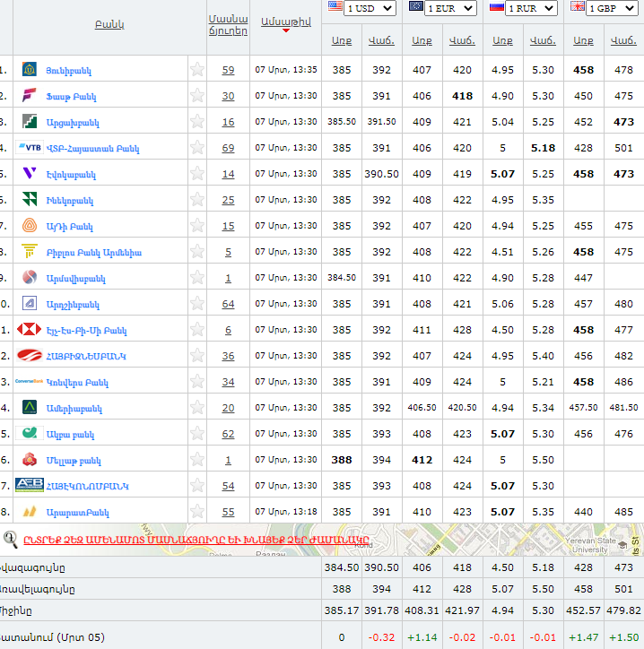Viewport: 644px width, 649px height.
Task: Toggle favorite star for VTB row
Action: click(x=197, y=147)
